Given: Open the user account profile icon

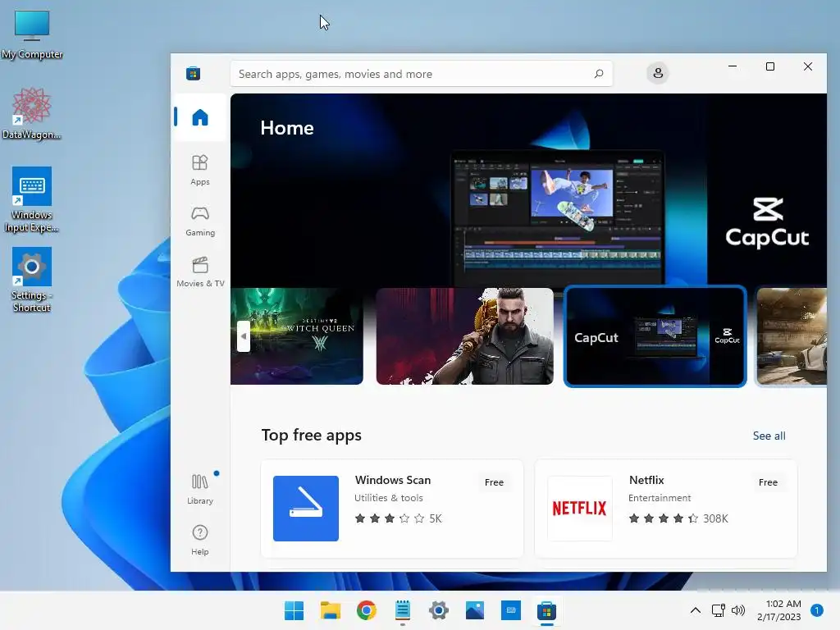Looking at the screenshot, I should (x=658, y=73).
